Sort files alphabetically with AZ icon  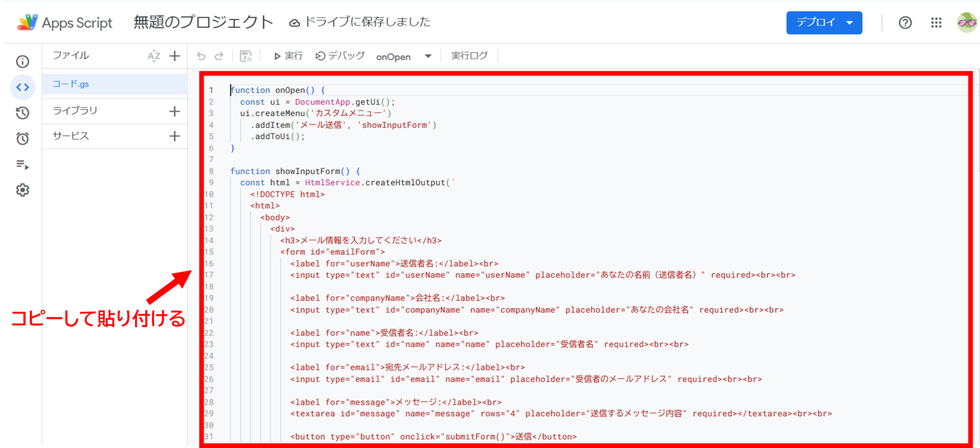[x=154, y=56]
